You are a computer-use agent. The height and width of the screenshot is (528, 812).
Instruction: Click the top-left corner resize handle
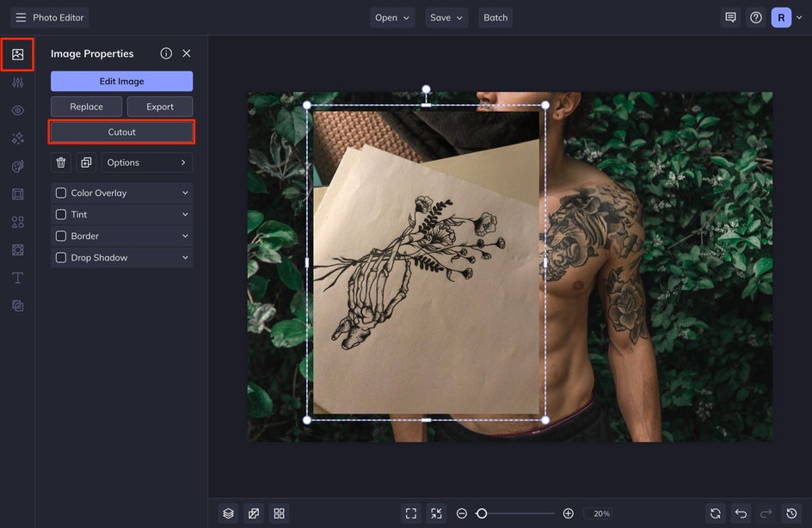coord(307,105)
